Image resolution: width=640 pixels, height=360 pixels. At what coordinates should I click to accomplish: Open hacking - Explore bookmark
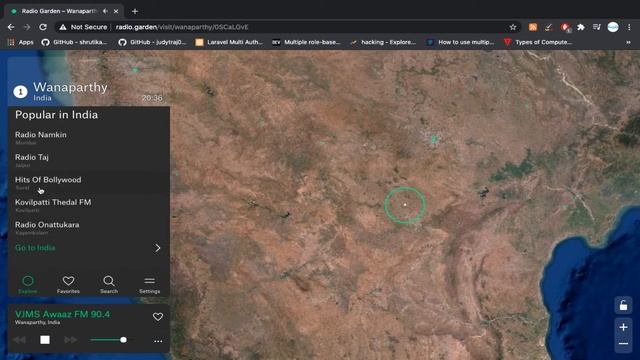pyautogui.click(x=383, y=42)
